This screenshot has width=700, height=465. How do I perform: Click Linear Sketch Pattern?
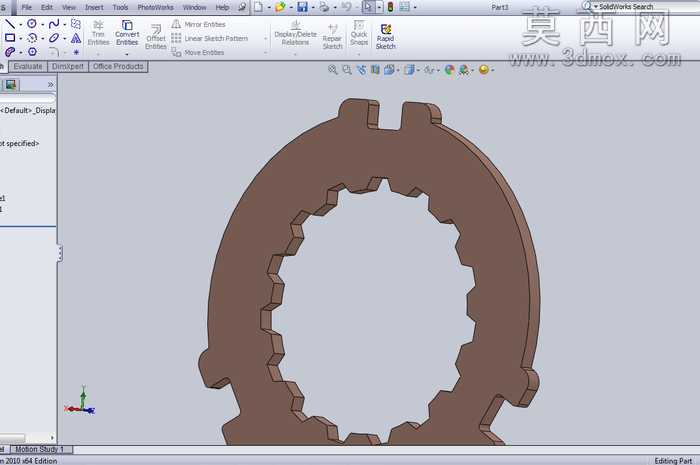coord(209,38)
